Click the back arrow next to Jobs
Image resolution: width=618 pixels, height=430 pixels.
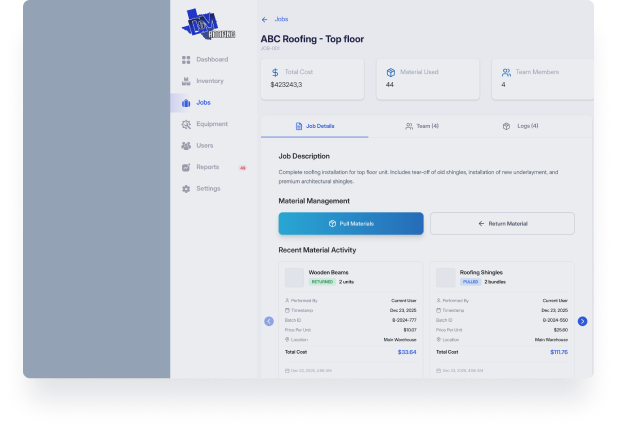(265, 19)
